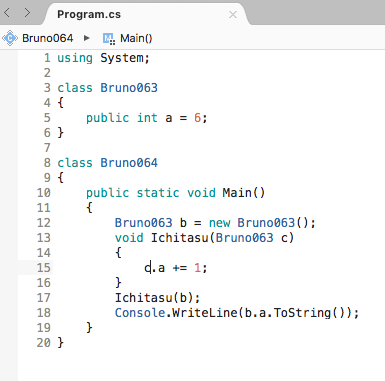Screen dimensions: 385x381
Task: Click the Main() method icon in breadcrumb
Action: pos(109,39)
